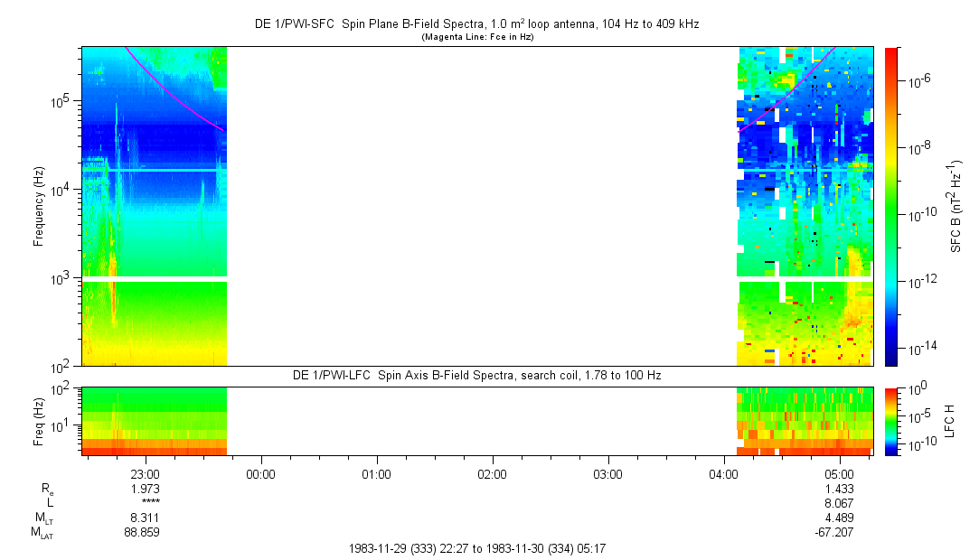The width and height of the screenshot is (979, 560).
Task: Click the 03:00 time axis label
Action: (x=607, y=474)
